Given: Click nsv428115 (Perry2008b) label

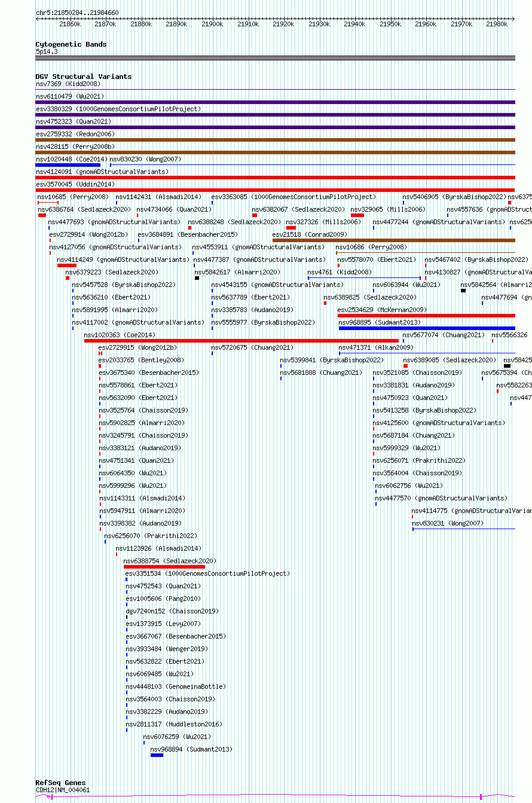Looking at the screenshot, I should pyautogui.click(x=75, y=146).
